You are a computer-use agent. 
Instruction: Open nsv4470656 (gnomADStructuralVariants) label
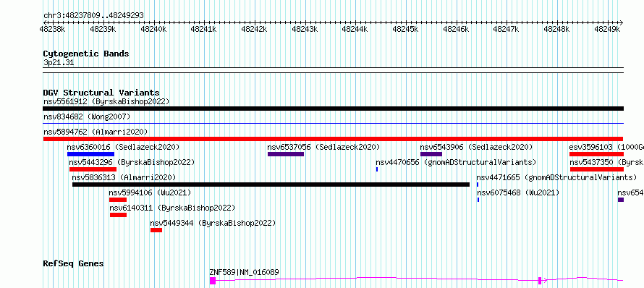[x=456, y=162]
